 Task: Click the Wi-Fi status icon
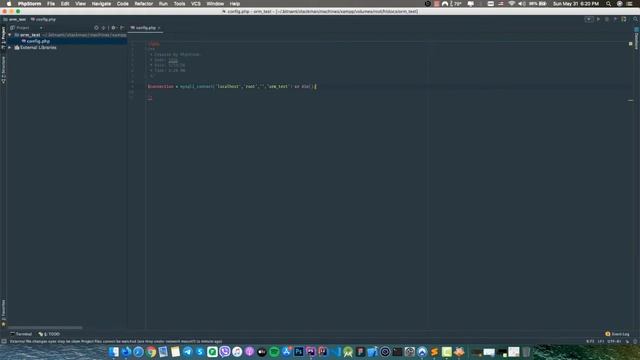point(511,4)
